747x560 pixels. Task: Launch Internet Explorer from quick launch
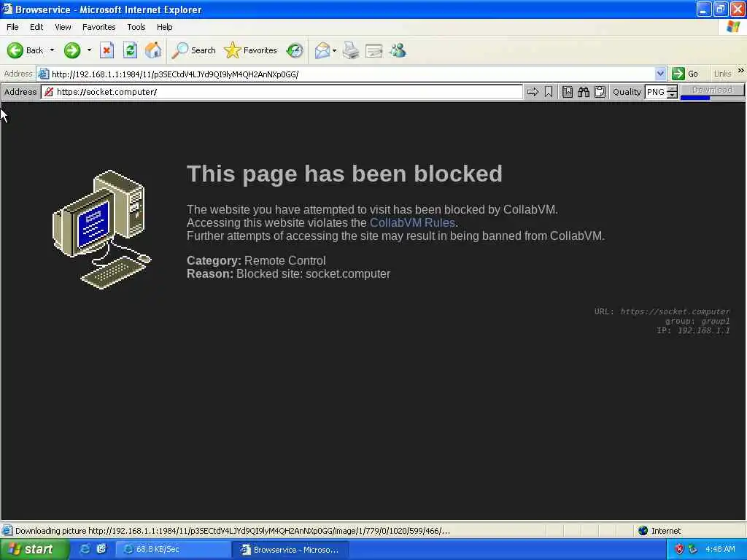click(x=85, y=549)
